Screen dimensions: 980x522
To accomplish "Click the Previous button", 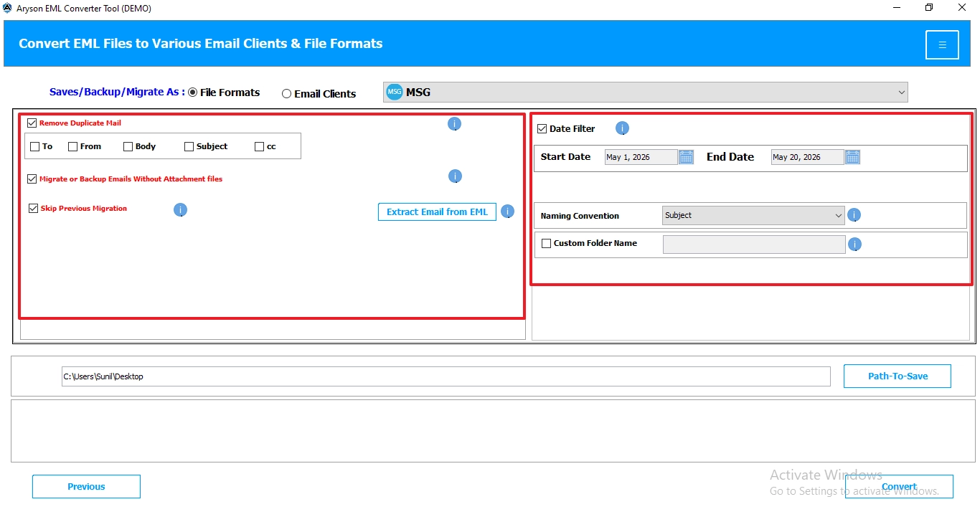I will [86, 486].
